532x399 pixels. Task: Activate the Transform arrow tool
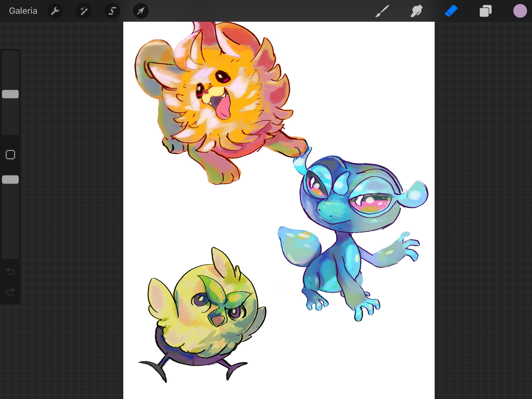[x=141, y=11]
